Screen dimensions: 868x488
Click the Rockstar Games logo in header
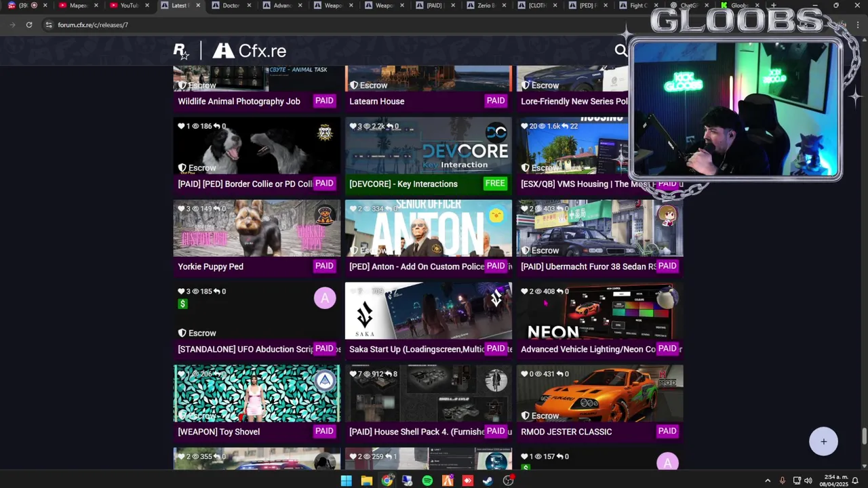[180, 51]
